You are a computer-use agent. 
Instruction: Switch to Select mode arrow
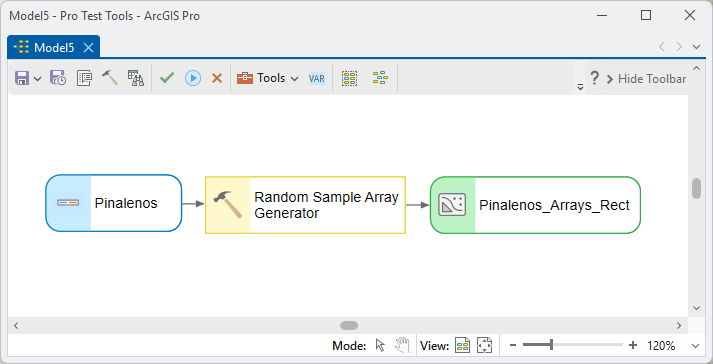coord(380,346)
